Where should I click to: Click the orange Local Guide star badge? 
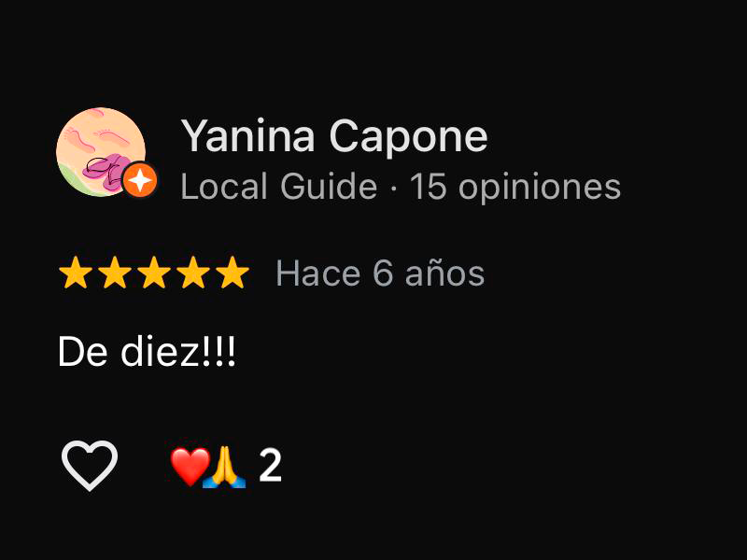click(139, 180)
